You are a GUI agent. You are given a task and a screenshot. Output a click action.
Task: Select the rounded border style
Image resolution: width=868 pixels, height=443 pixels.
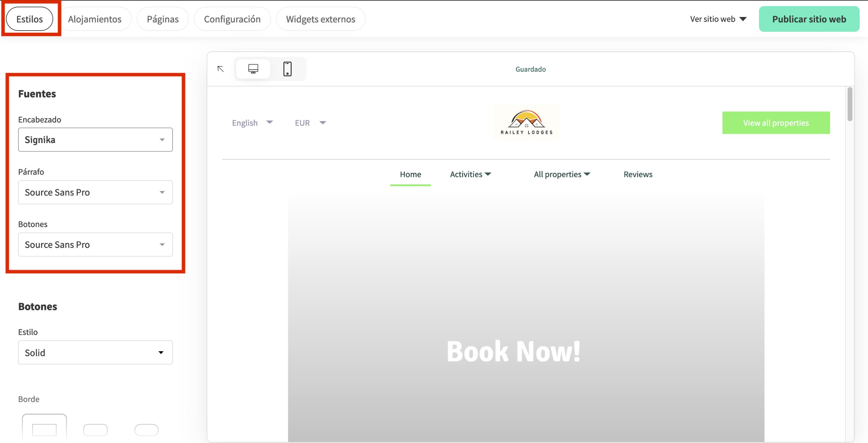(x=95, y=430)
